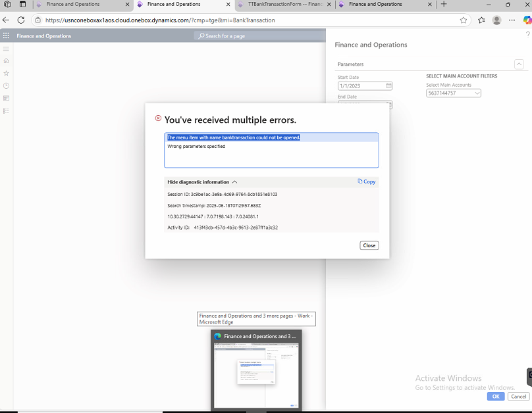Open a new browser tab
Viewport: 532px width, 413px height.
[x=444, y=5]
